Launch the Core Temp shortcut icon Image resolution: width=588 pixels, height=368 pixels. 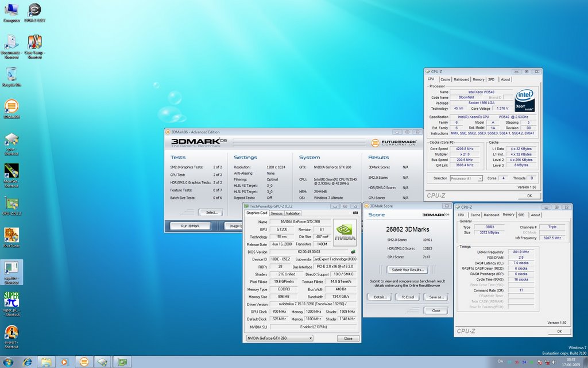point(34,47)
